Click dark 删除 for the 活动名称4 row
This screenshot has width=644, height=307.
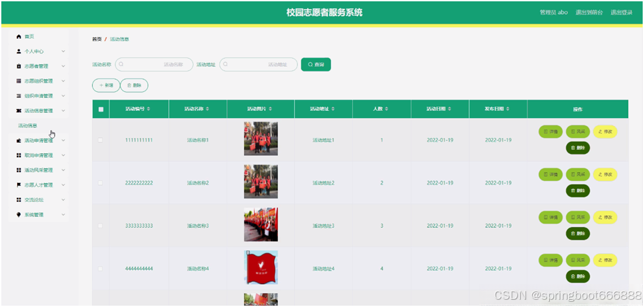point(578,277)
